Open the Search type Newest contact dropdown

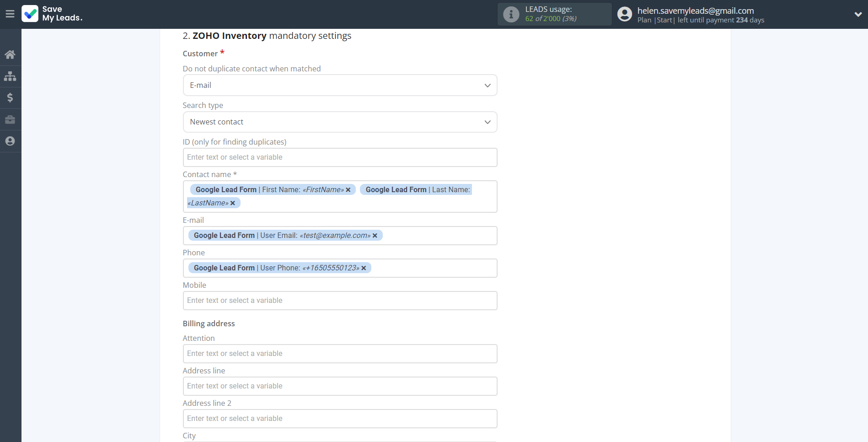(340, 122)
